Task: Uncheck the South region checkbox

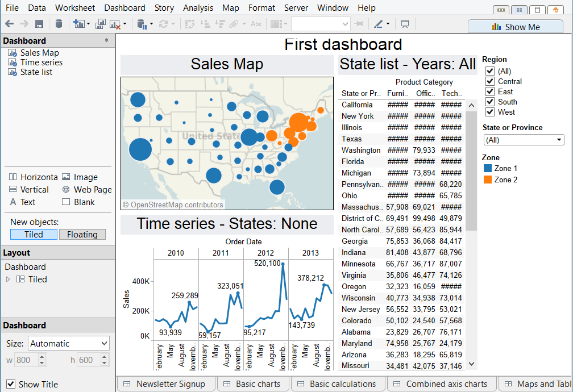Action: (x=489, y=102)
